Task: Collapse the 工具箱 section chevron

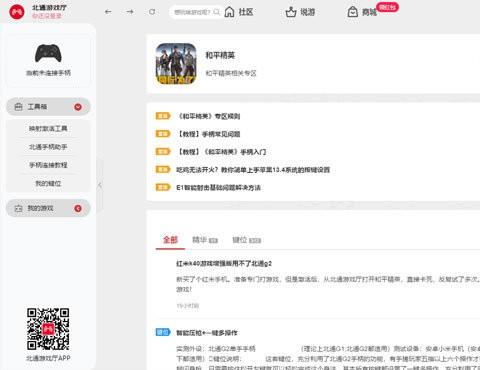Action: pos(78,107)
